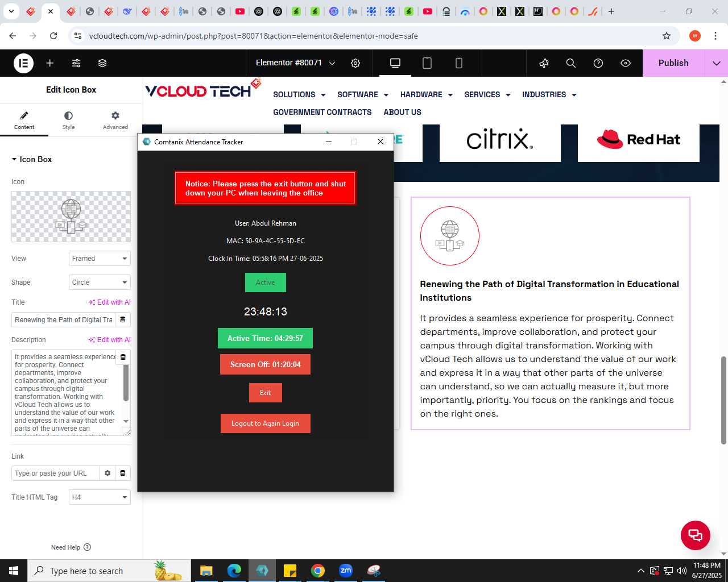Preview changes with the eye icon
This screenshot has width=728, height=582.
click(626, 63)
